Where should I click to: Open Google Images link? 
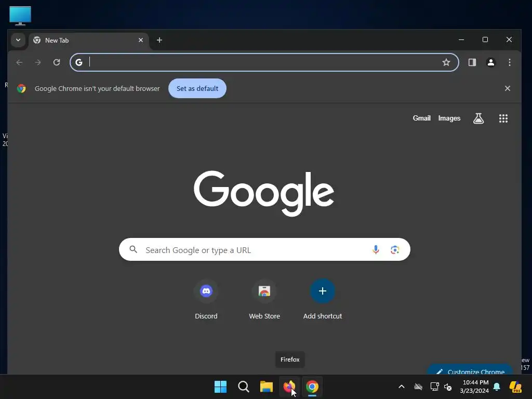coord(449,118)
